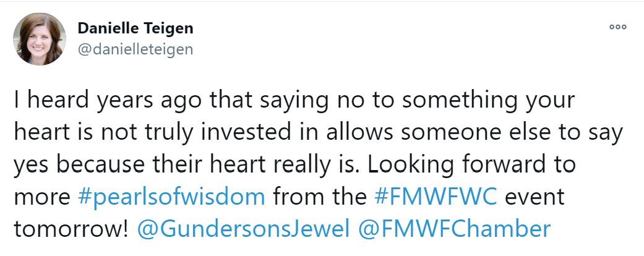
Task: Click the word "event" after #FMWFWC
Action: click(535, 197)
